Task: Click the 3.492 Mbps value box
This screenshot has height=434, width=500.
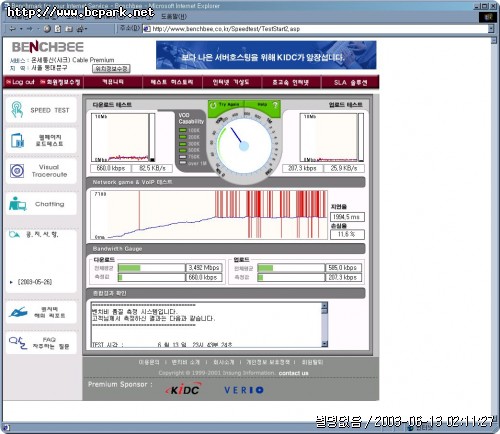Action: coord(204,268)
